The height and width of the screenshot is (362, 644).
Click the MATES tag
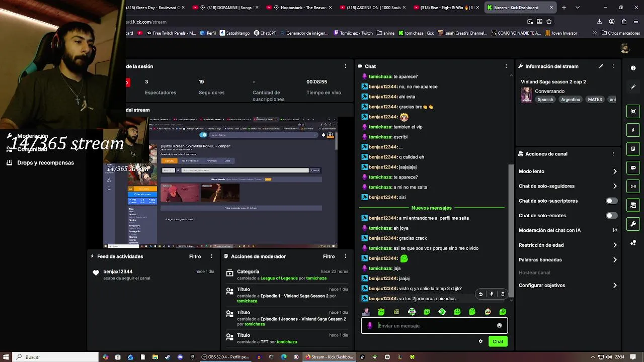[595, 100]
